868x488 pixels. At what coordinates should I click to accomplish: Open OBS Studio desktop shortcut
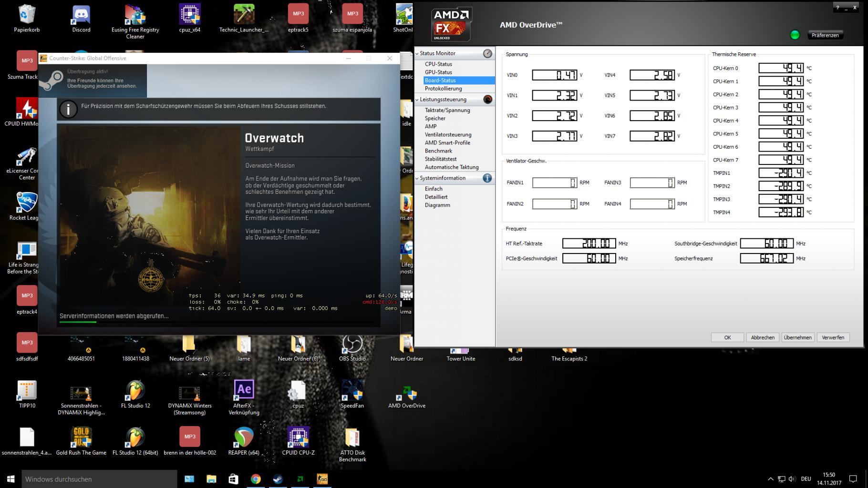[x=352, y=348]
